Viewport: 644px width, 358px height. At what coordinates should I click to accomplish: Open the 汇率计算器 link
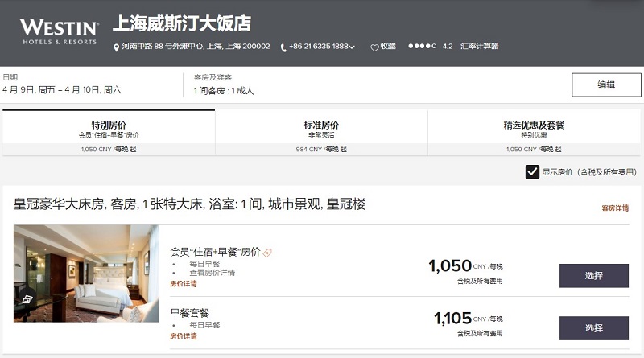479,46
